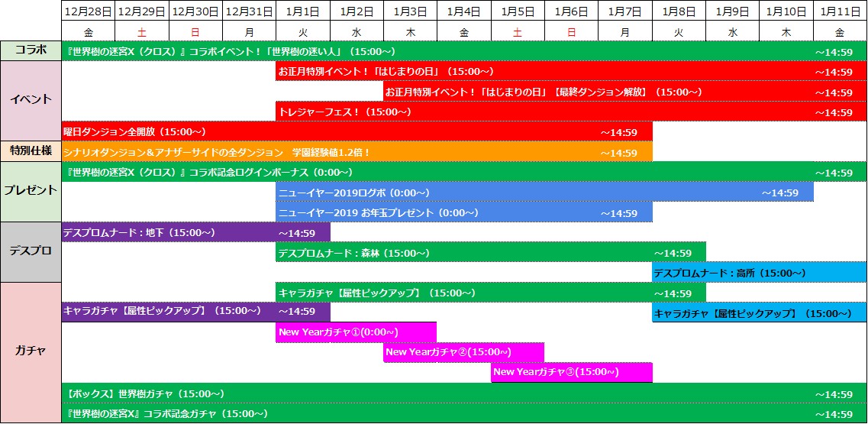Click the 「世界樹の迷い人」 collab event title
The height and width of the screenshot is (424, 868).
230,51
